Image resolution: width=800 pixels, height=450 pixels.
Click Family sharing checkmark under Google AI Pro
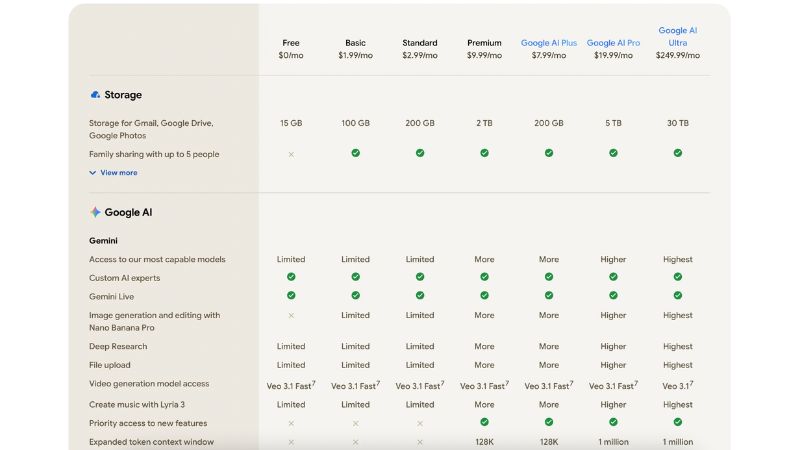coord(613,153)
